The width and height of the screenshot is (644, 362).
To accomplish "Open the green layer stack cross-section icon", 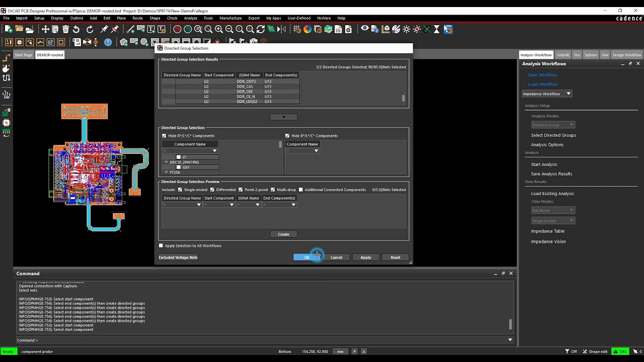I will click(328, 30).
